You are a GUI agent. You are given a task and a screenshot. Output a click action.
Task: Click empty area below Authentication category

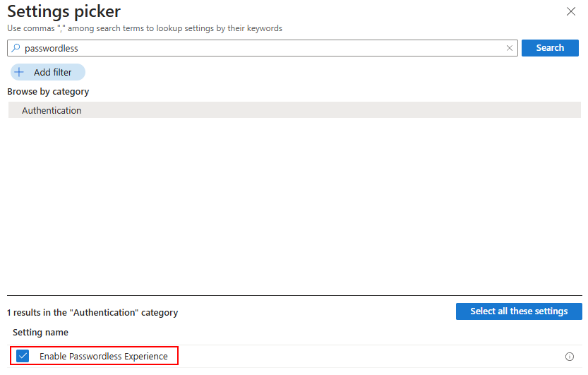(x=294, y=206)
